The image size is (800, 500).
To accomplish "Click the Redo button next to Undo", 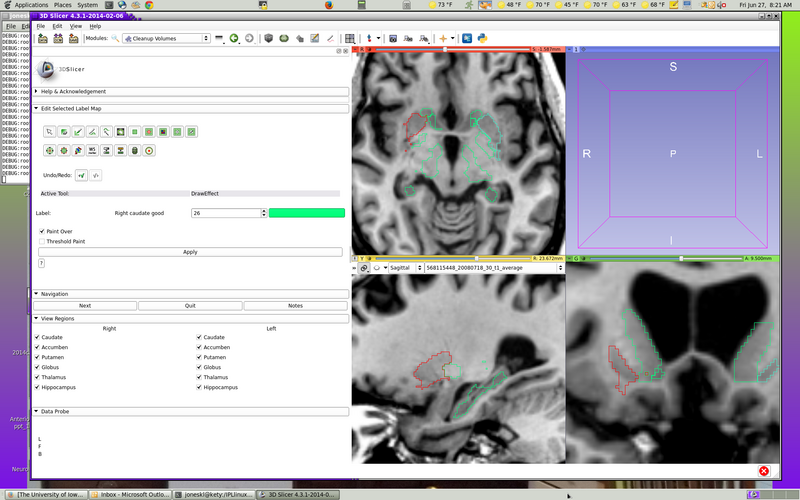I will coord(95,175).
